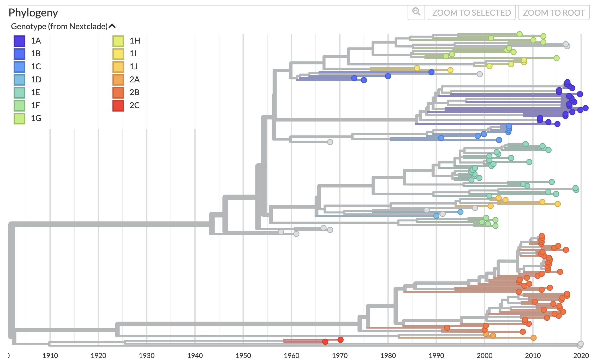Click the Phylogeny panel title

point(33,13)
